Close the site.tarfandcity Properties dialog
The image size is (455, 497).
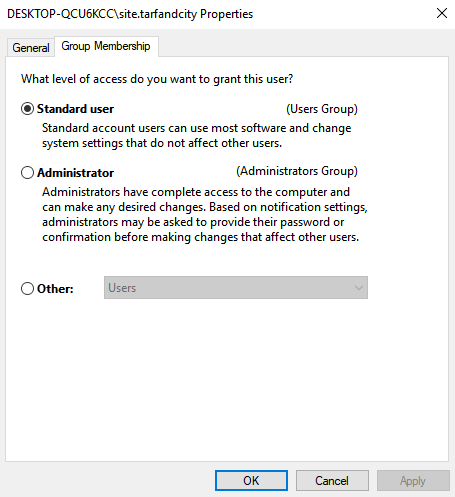click(442, 14)
